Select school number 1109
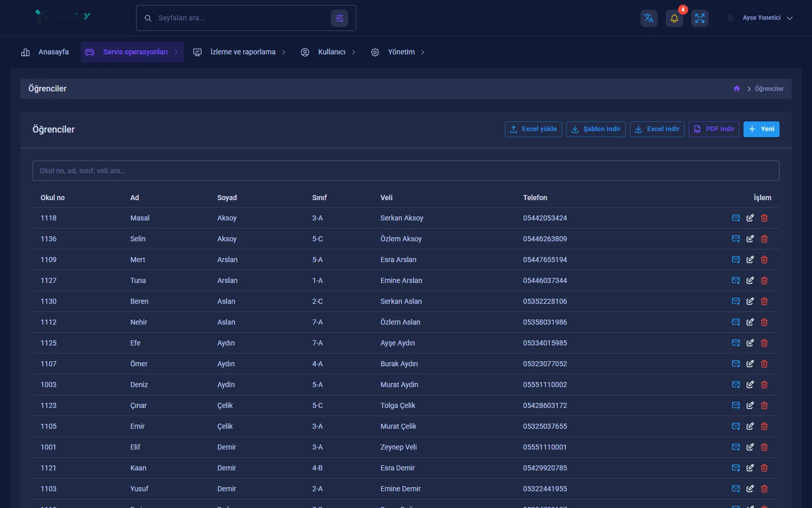 (49, 260)
